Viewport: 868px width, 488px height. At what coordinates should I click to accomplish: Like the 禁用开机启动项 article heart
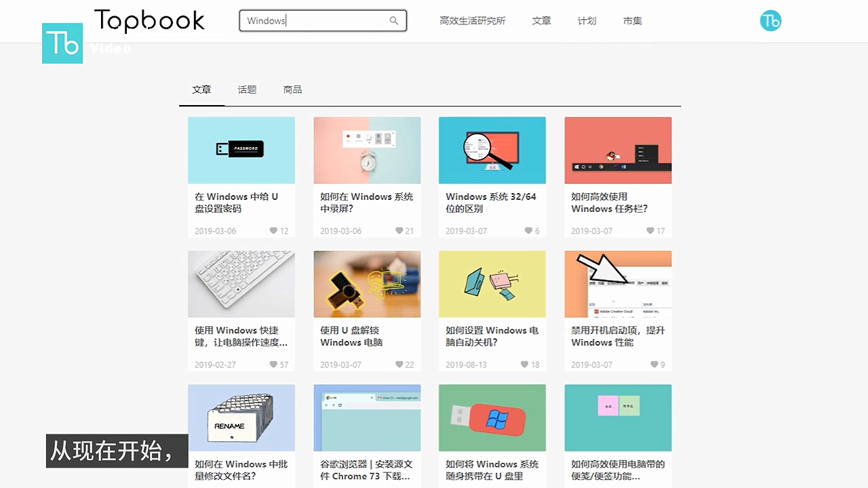654,365
